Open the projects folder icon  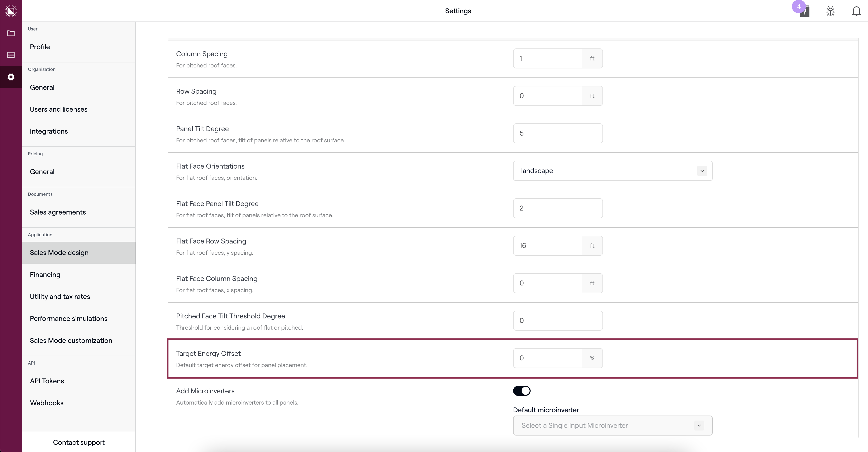(x=11, y=33)
